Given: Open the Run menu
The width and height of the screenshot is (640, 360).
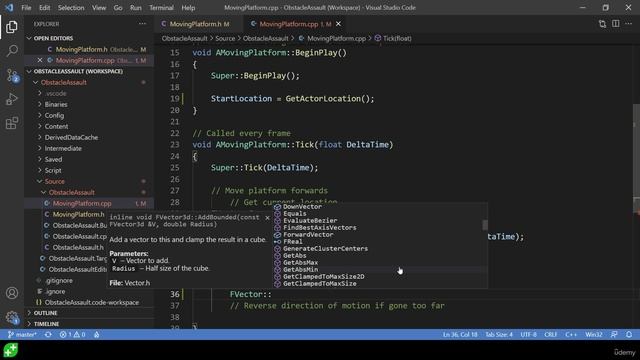Looking at the screenshot, I should 136,7.
